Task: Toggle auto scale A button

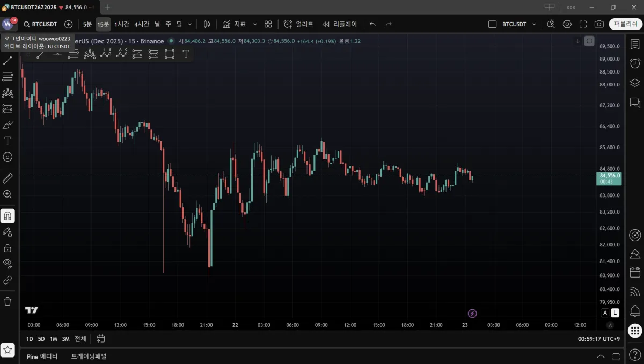Action: [605, 312]
